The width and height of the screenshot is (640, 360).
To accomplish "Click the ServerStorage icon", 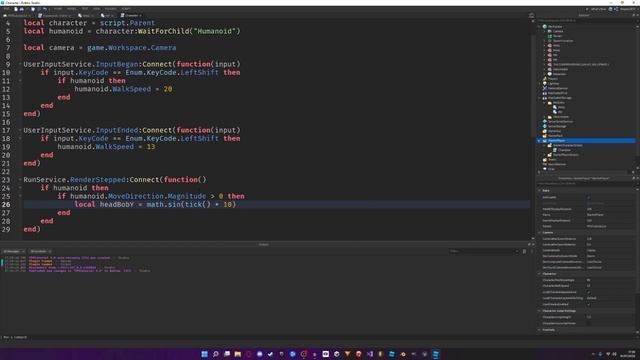I will pos(544,127).
